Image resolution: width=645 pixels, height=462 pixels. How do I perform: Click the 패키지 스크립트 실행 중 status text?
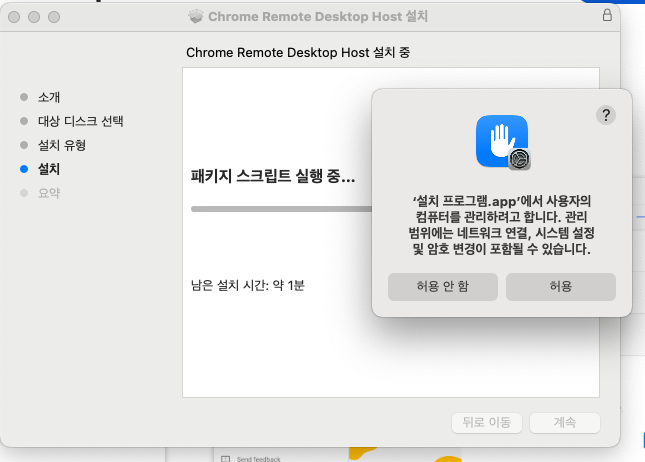(x=273, y=176)
